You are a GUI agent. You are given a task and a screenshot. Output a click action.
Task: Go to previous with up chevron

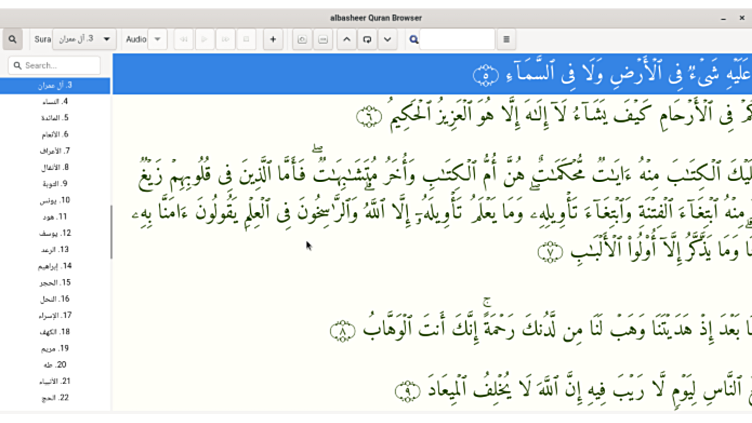click(347, 39)
